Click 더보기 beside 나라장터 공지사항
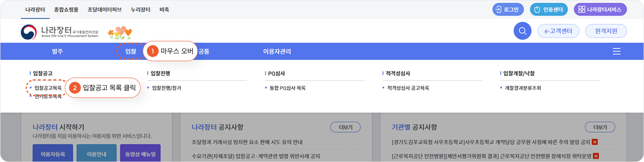The image size is (644, 162). pyautogui.click(x=345, y=127)
